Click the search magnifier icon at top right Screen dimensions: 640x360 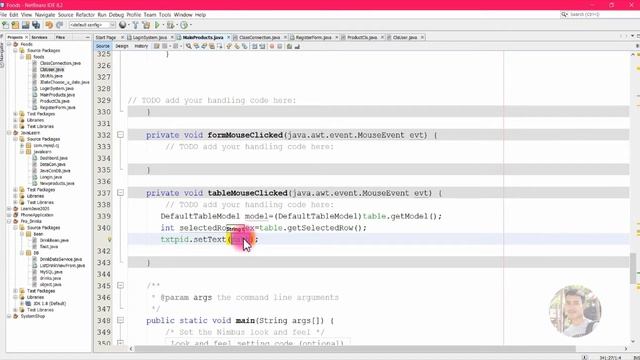coord(564,14)
